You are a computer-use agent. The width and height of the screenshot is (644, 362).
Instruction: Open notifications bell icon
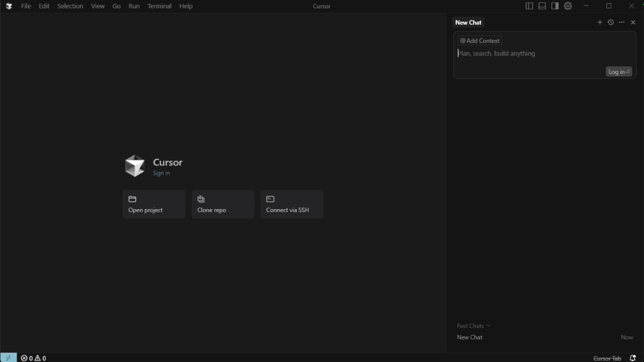(633, 358)
